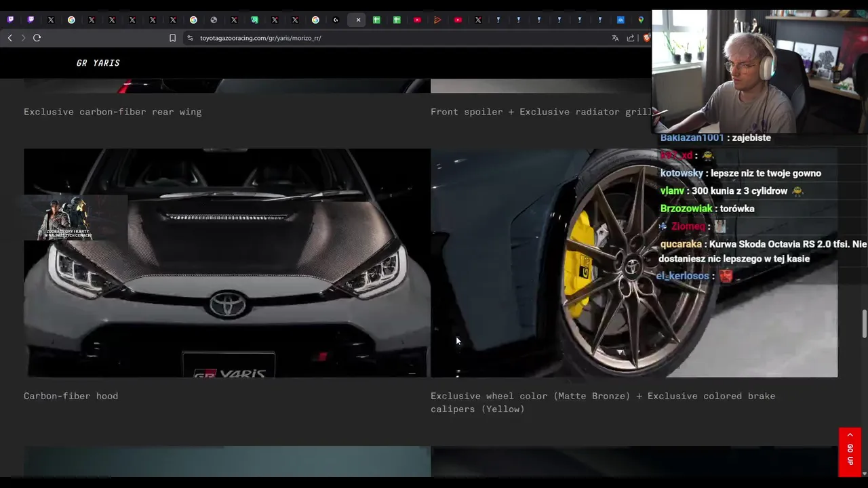The height and width of the screenshot is (488, 868).
Task: Click chat username "vlanv"
Action: [672, 191]
